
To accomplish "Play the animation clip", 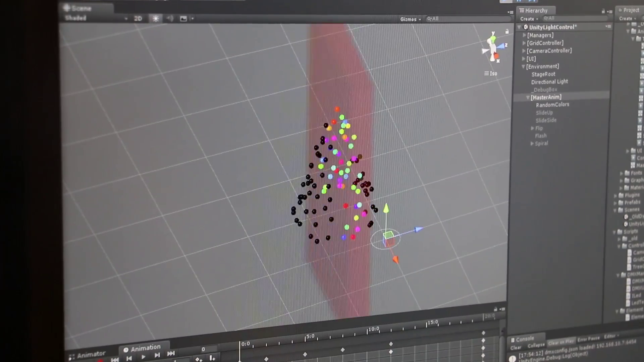I will click(x=143, y=357).
